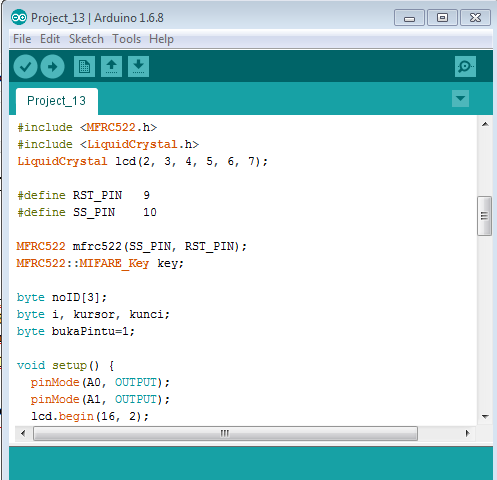Click the horizontal scrollbar left arrow
This screenshot has width=497, height=480.
tap(23, 433)
